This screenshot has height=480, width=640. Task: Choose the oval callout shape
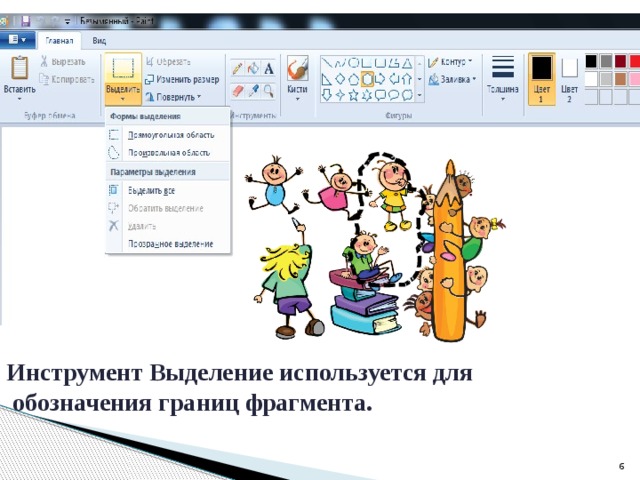tap(394, 95)
